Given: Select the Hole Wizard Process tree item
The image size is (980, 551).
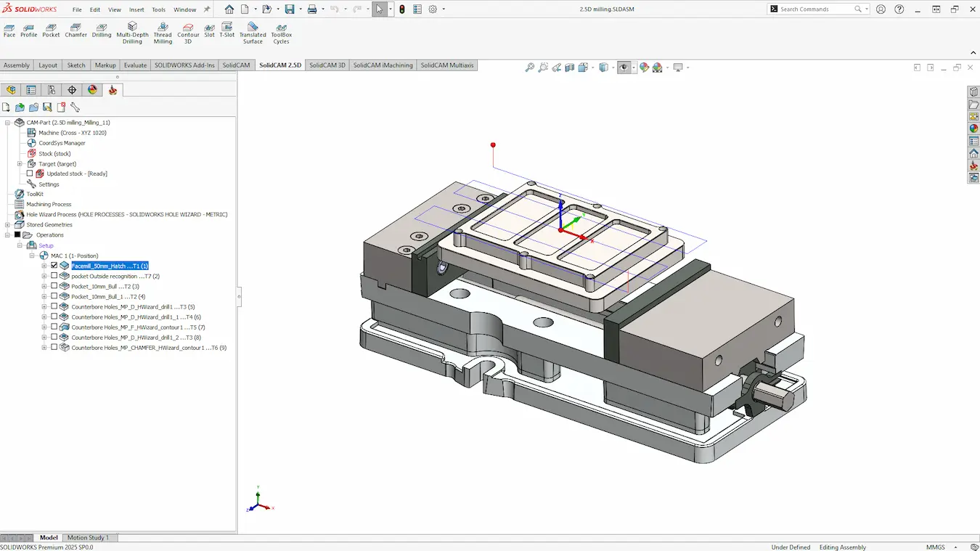Looking at the screenshot, I should coord(127,214).
